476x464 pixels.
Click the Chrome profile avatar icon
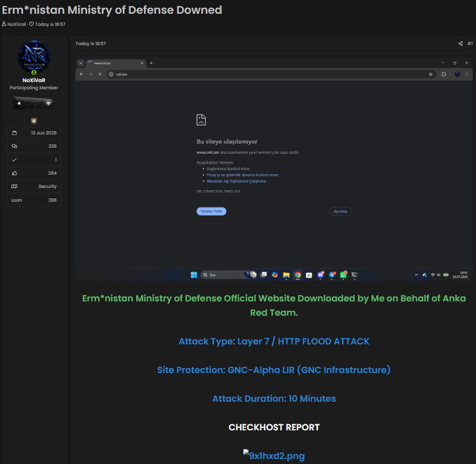coord(457,74)
